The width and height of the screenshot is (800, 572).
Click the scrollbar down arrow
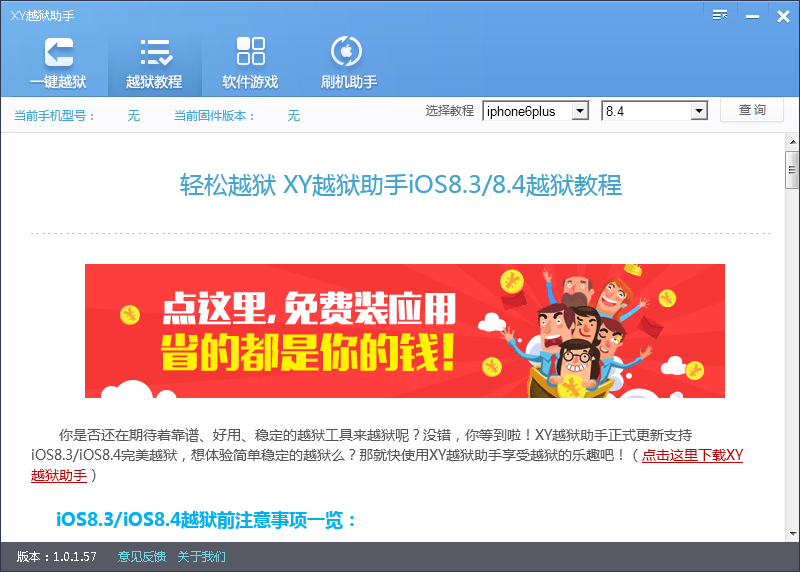coord(792,535)
